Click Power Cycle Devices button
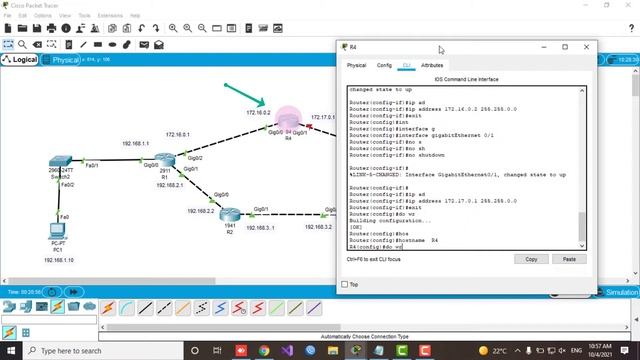640x360 pixels. tap(52, 292)
